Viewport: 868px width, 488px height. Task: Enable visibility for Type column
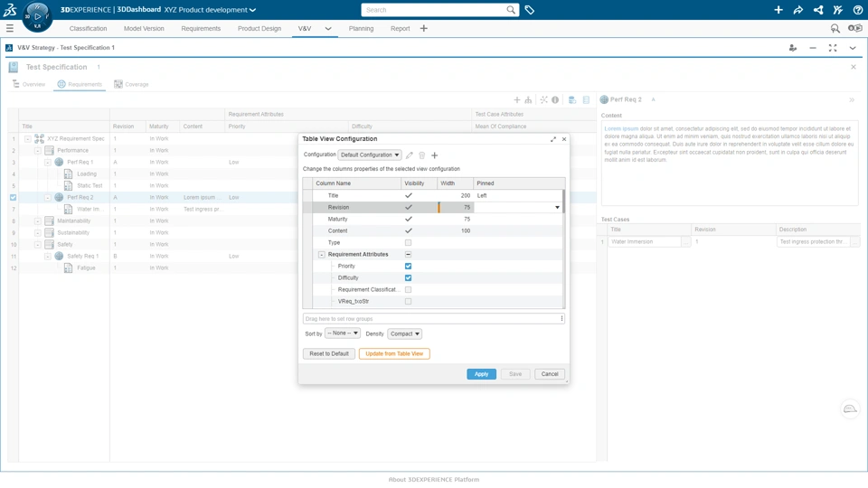(408, 242)
